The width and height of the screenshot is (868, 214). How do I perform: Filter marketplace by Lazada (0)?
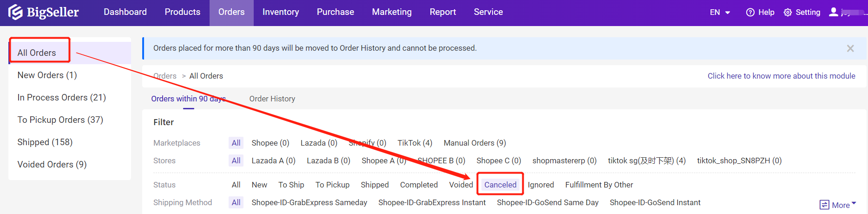(319, 143)
